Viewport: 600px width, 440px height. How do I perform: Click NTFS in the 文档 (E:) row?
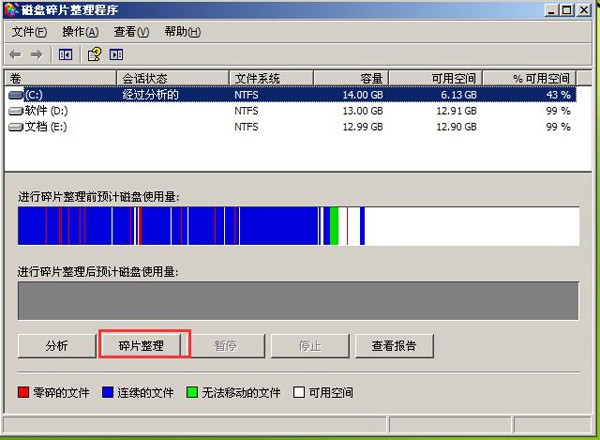pos(246,127)
